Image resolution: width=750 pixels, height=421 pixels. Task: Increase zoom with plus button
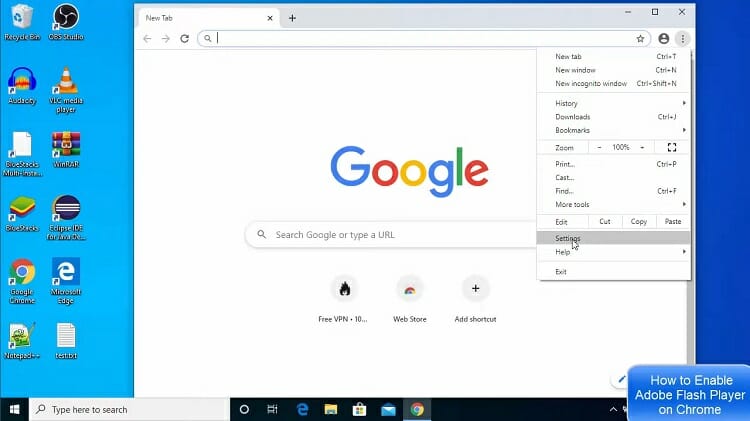pos(642,147)
